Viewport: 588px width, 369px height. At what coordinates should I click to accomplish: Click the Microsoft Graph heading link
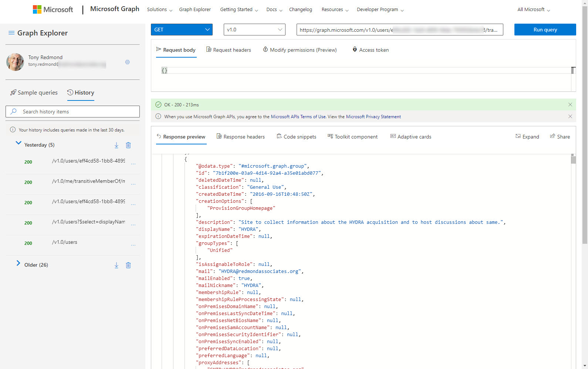(115, 9)
